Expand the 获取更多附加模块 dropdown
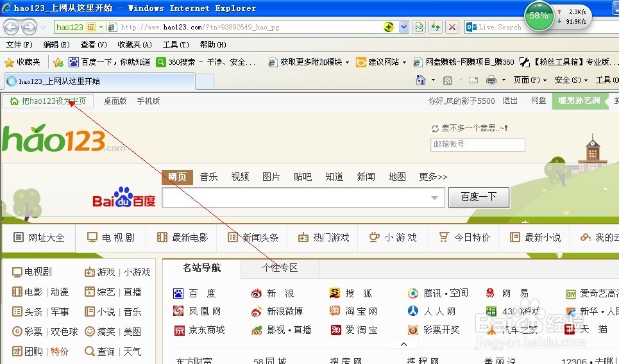The image size is (619, 364). tap(348, 62)
